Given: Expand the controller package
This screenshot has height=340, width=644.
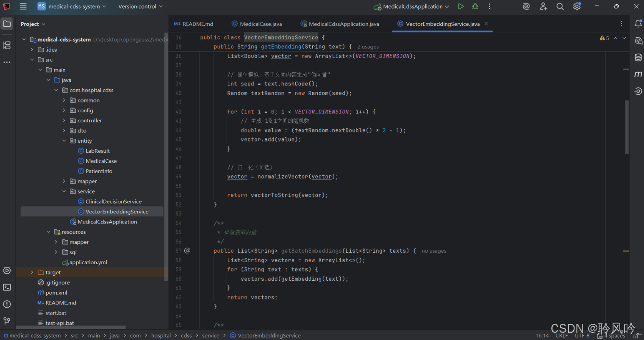Looking at the screenshot, I should 64,121.
